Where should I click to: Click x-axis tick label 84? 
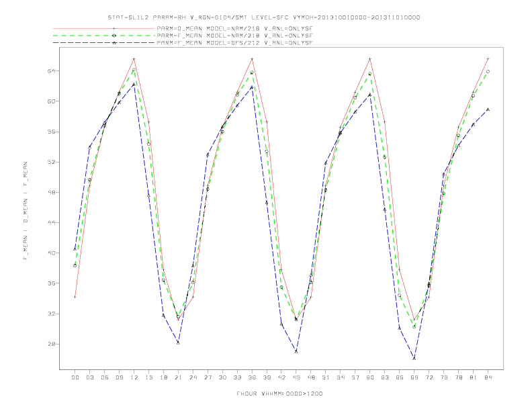coord(488,377)
